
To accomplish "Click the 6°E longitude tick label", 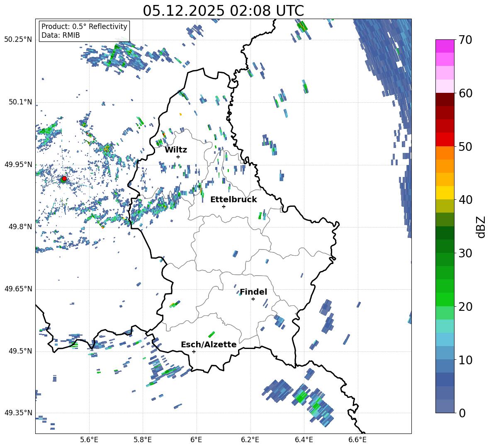I will click(x=196, y=440).
